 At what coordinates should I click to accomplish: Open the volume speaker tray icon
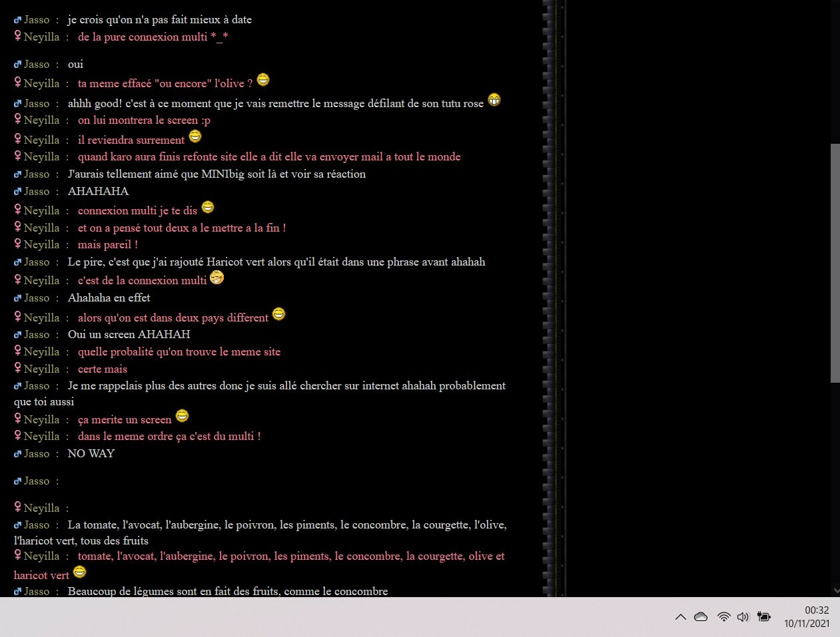coord(743,617)
